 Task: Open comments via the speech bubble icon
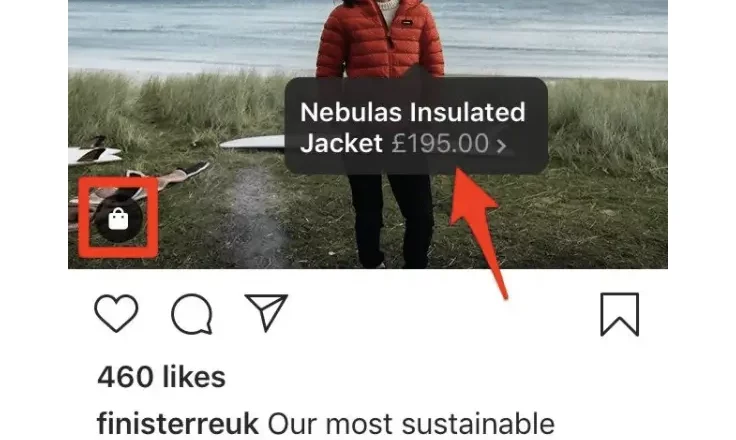192,314
